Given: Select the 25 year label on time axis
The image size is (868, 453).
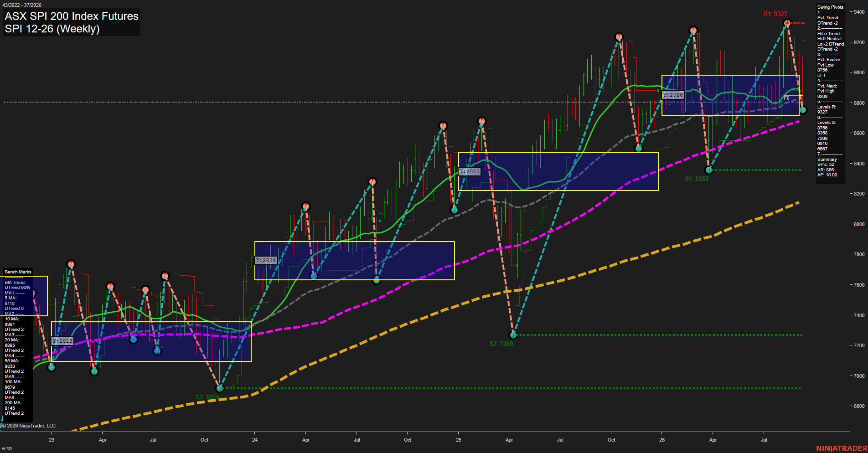Looking at the screenshot, I should pyautogui.click(x=459, y=440).
